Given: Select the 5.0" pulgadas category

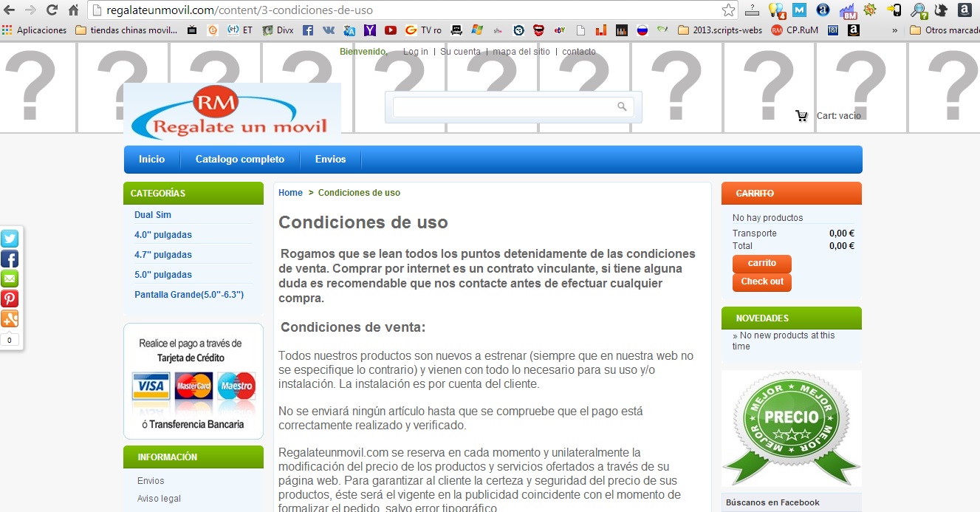Looking at the screenshot, I should pos(163,275).
